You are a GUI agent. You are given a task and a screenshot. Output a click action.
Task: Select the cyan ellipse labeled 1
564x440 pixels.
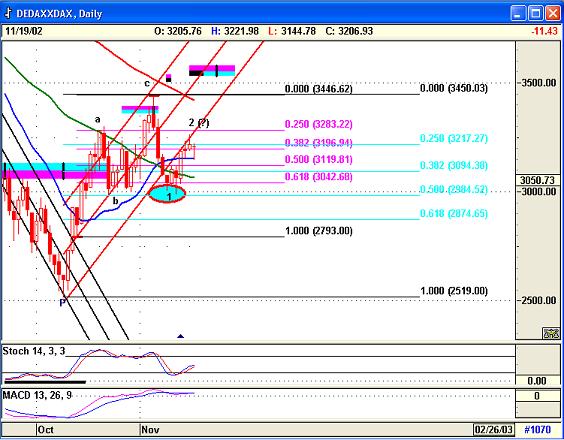(167, 194)
